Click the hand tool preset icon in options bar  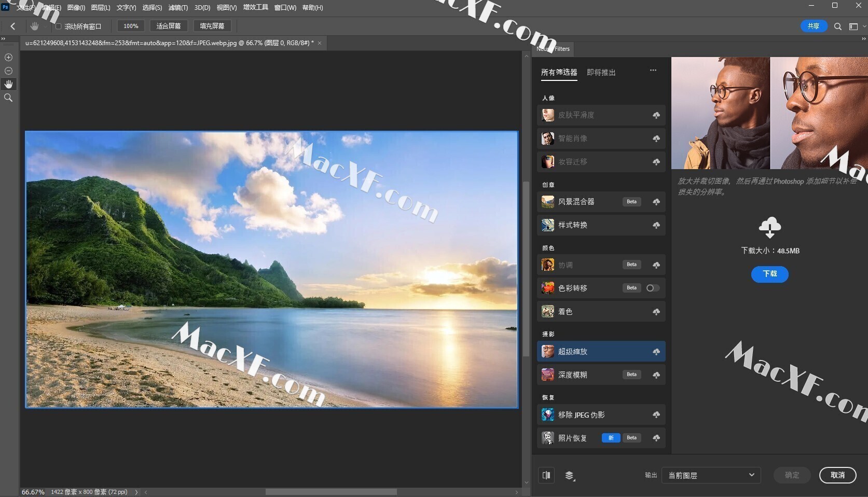[35, 26]
